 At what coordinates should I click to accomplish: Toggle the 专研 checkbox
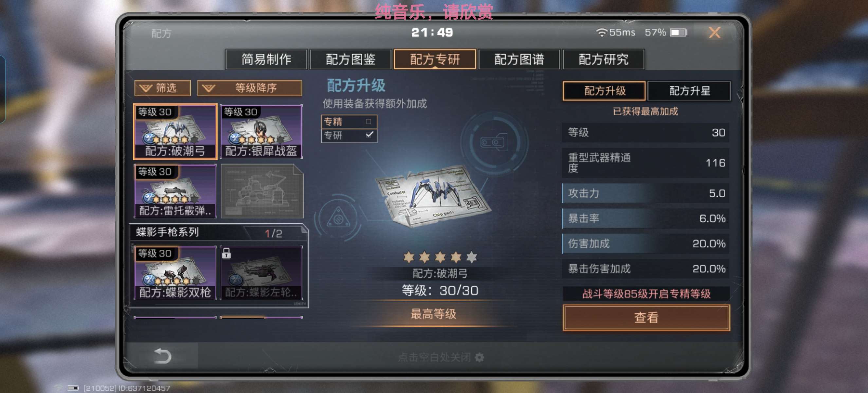click(369, 135)
